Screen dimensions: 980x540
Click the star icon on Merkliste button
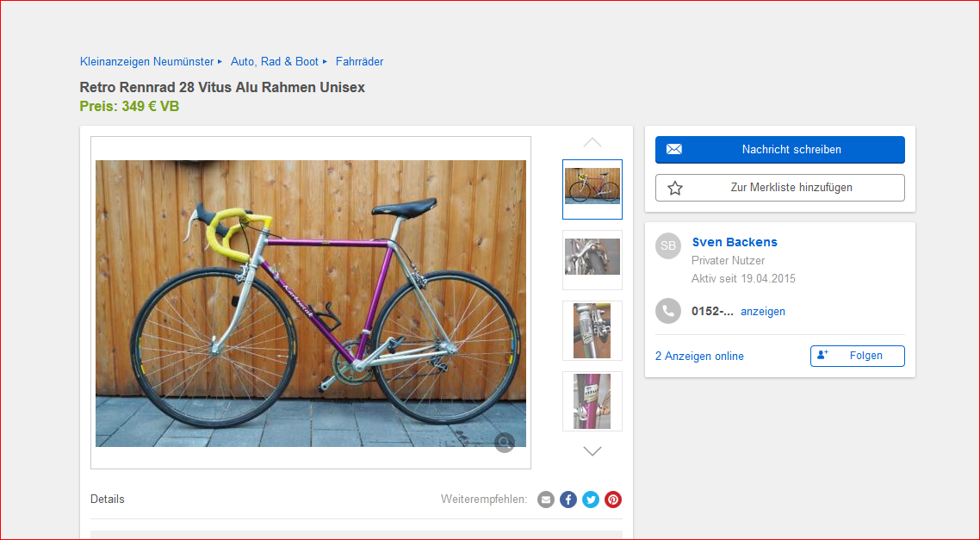point(675,188)
